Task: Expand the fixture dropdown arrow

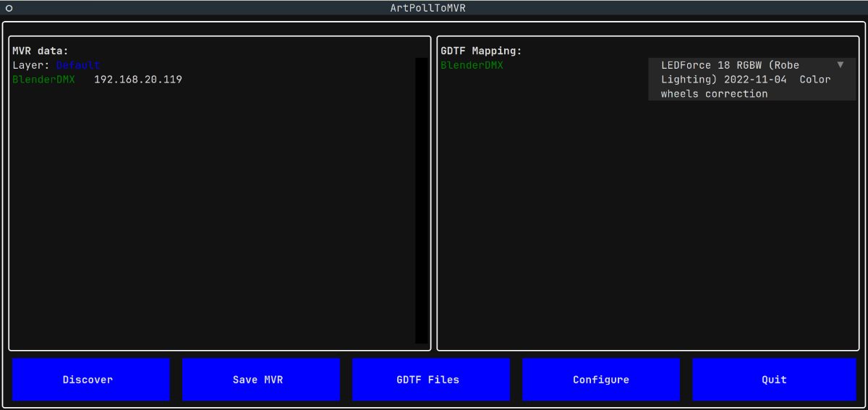Action: [x=840, y=65]
